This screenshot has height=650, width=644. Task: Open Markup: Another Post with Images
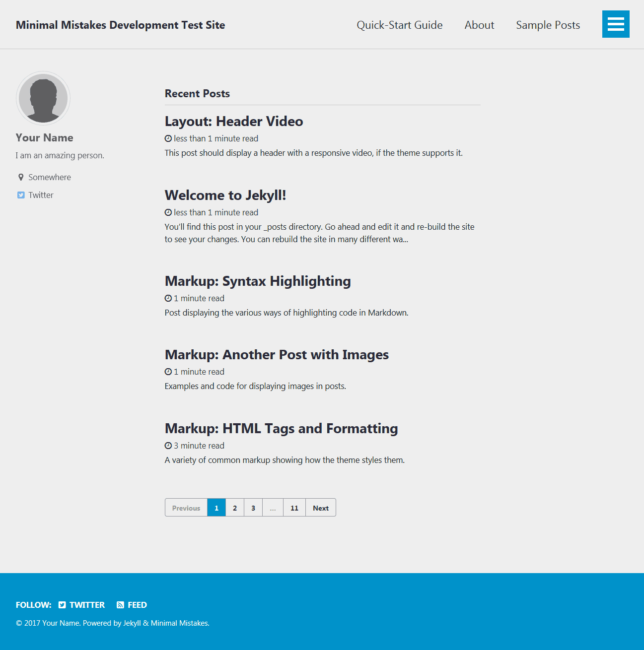(x=276, y=355)
